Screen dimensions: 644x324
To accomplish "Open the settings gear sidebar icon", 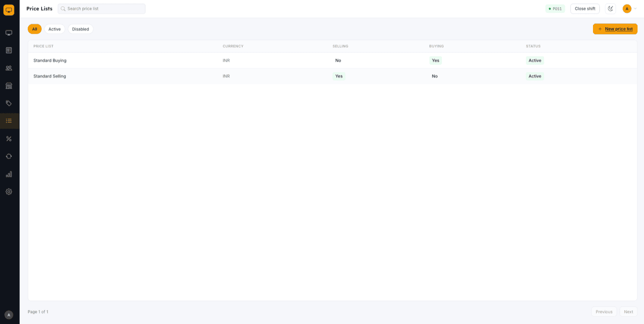I will click(9, 191).
